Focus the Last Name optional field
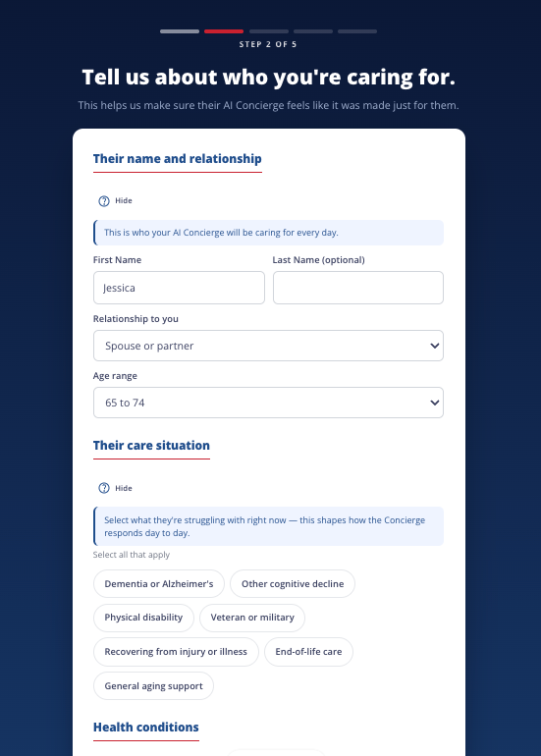 (x=358, y=288)
